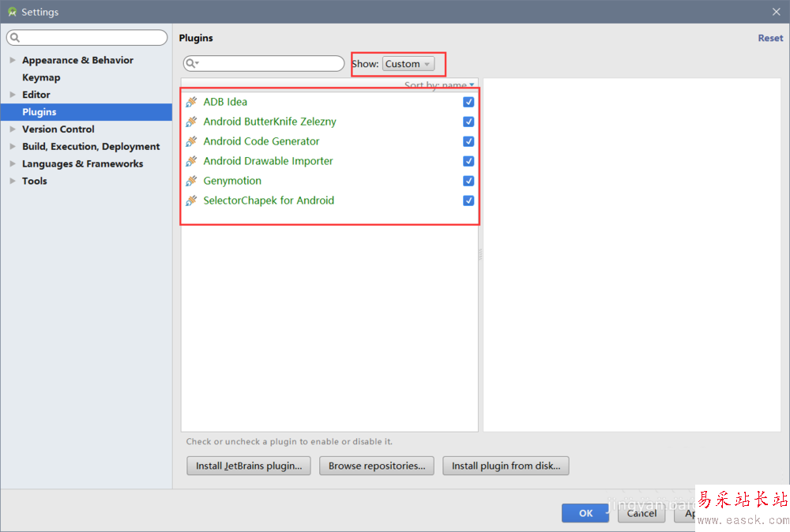Viewport: 790px width, 532px height.
Task: Expand Build, Execution, Deployment node
Action: [x=13, y=147]
